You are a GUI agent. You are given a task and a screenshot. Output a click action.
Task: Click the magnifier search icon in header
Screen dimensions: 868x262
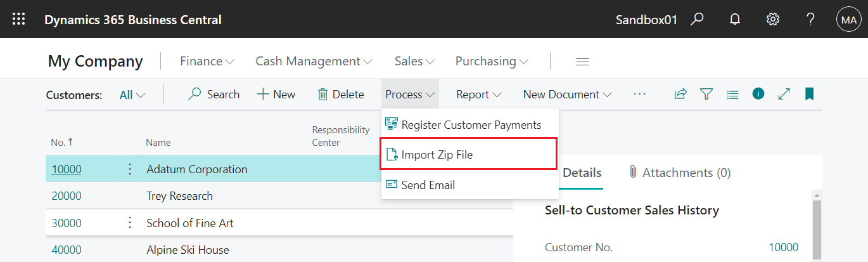tap(697, 19)
